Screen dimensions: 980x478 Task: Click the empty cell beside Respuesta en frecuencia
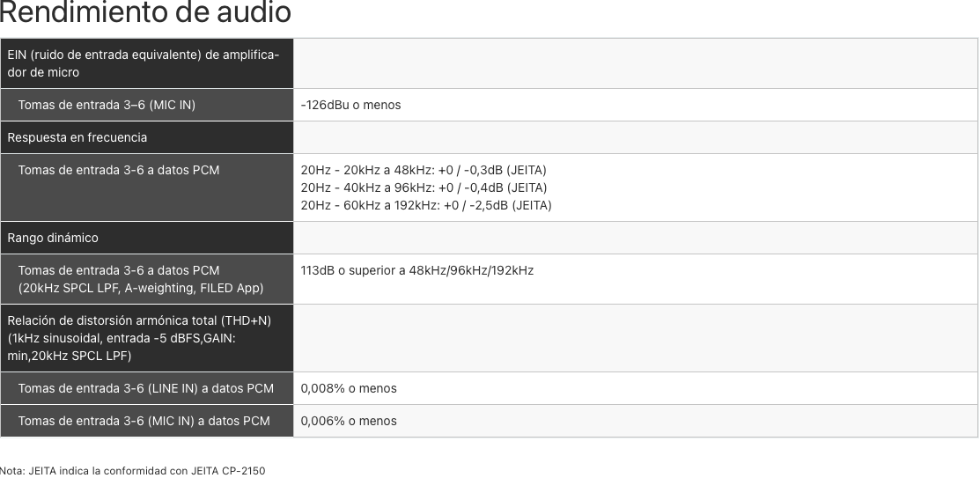point(635,137)
